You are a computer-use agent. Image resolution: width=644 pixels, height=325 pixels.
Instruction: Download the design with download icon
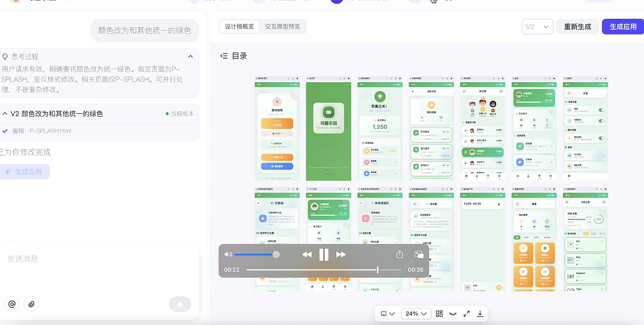click(x=480, y=313)
